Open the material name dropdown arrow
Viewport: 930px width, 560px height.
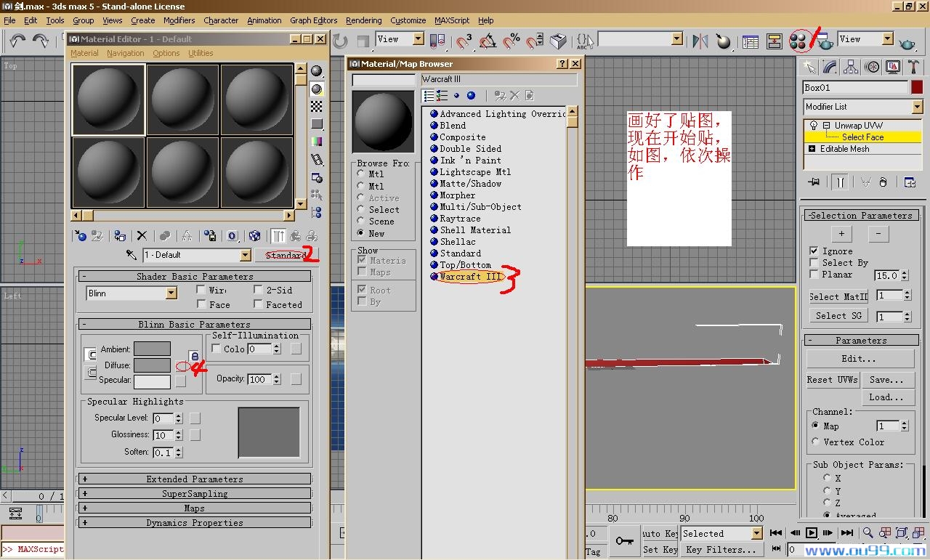[246, 255]
